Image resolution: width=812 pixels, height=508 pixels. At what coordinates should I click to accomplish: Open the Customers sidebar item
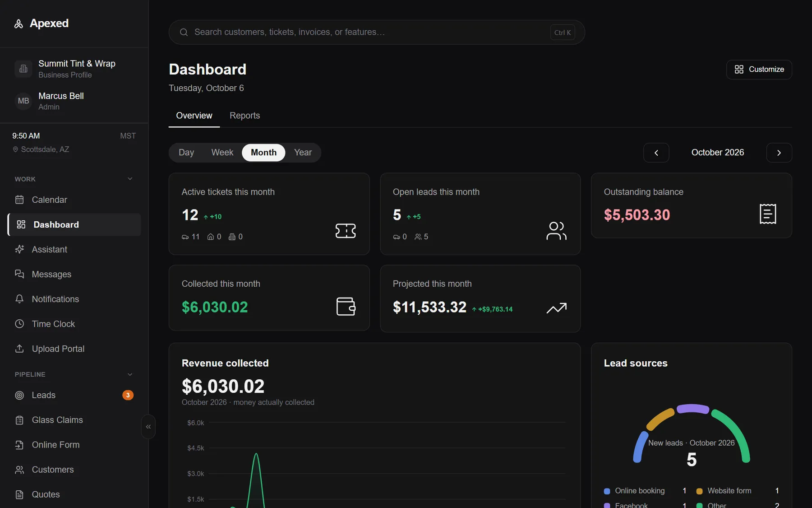tap(74, 470)
